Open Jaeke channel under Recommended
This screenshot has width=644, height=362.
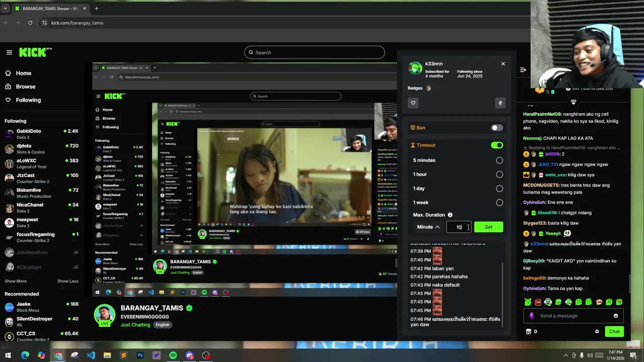[41, 307]
